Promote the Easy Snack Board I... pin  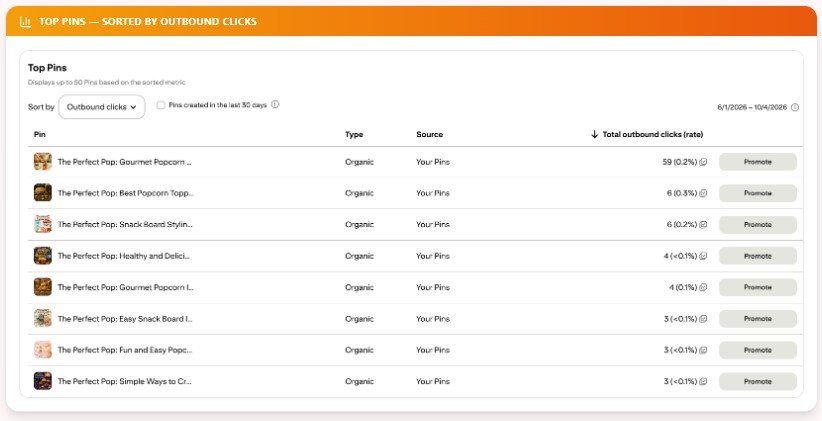pyautogui.click(x=758, y=319)
